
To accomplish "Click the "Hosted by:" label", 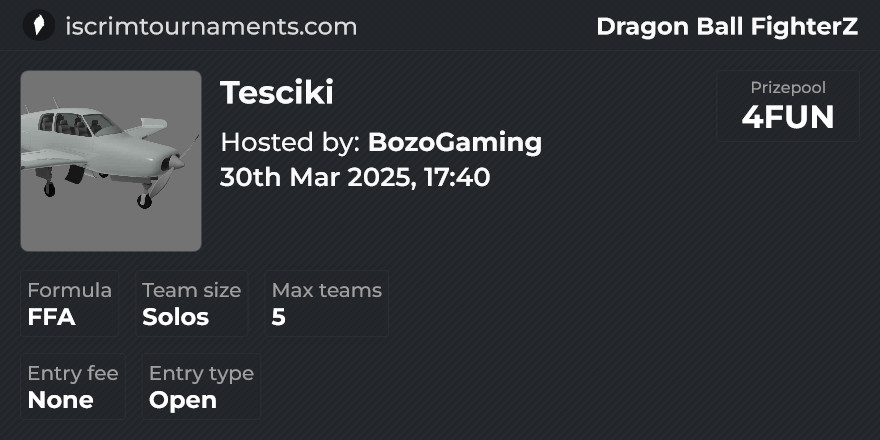I will pos(289,142).
